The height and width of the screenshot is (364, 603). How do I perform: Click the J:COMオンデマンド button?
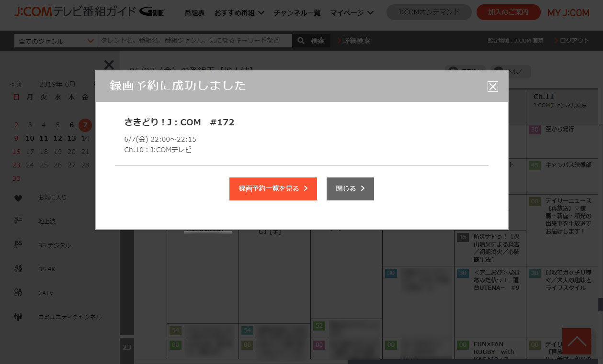coord(429,12)
